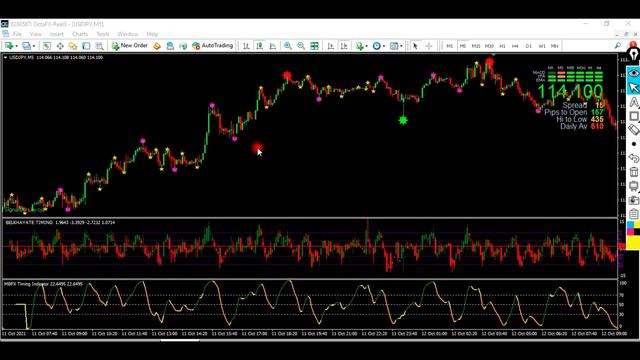
Task: Select the H4 timeframe
Action: tap(515, 46)
